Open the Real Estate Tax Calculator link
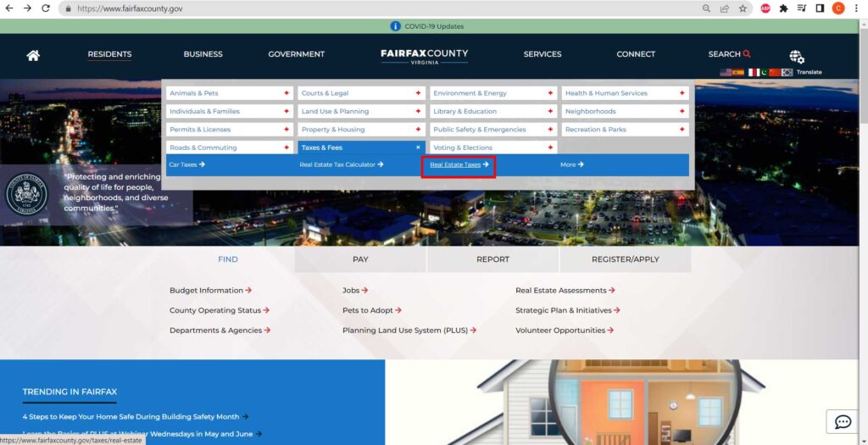The width and height of the screenshot is (868, 445). click(x=342, y=164)
